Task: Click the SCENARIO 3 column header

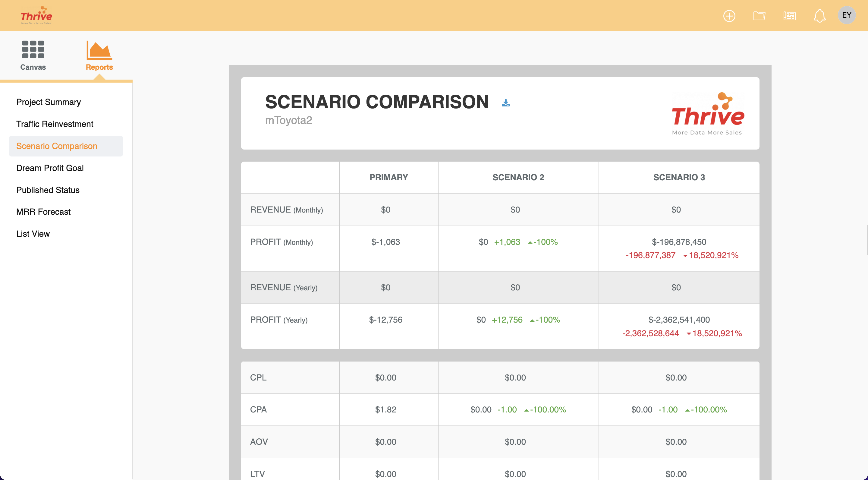Action: coord(679,177)
